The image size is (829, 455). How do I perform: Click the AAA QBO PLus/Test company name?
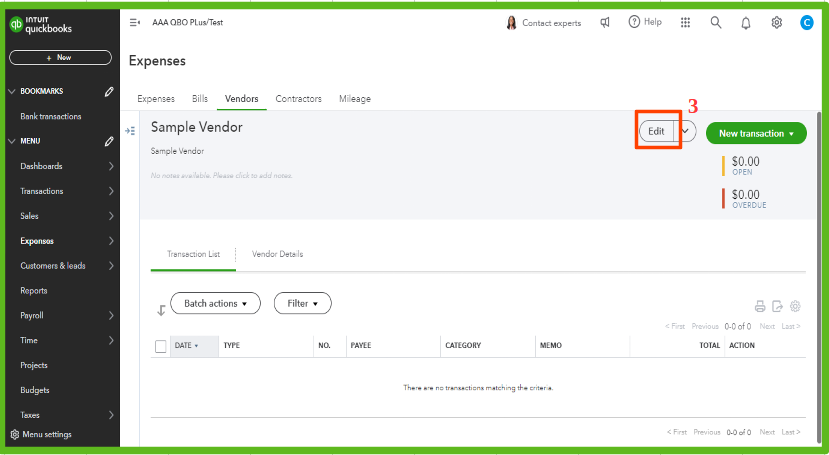(188, 23)
